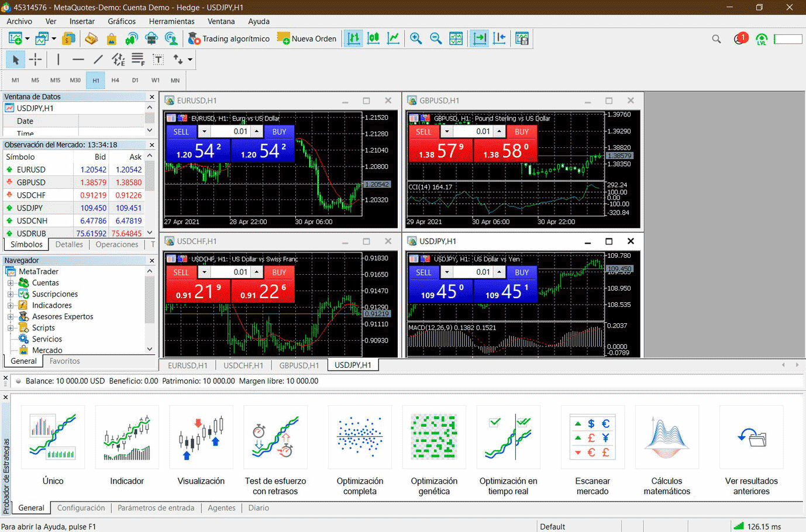The image size is (806, 532).
Task: Click the brown wallet icon in the toolbar
Action: [x=91, y=39]
